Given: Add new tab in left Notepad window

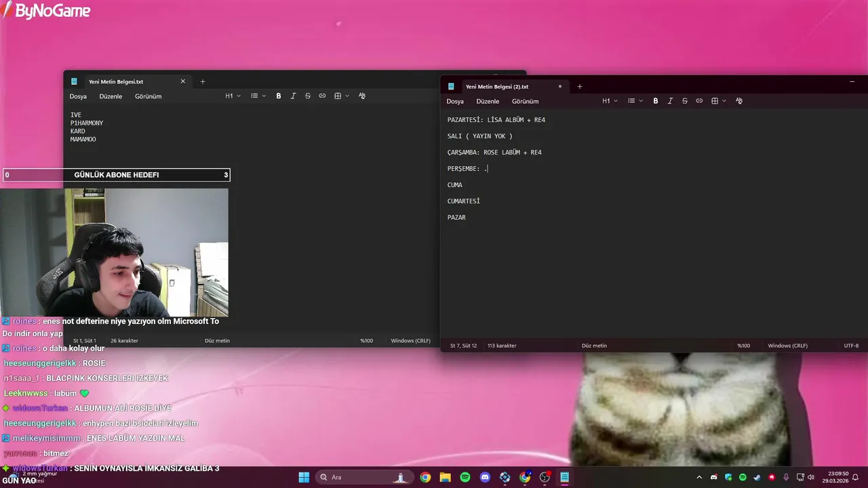Looking at the screenshot, I should [x=202, y=81].
